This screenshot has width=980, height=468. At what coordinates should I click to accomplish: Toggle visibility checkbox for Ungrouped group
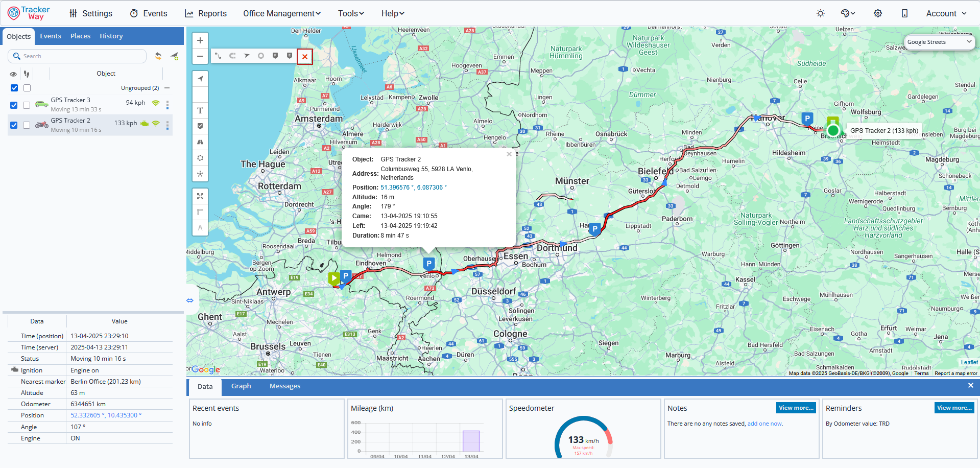(x=14, y=88)
